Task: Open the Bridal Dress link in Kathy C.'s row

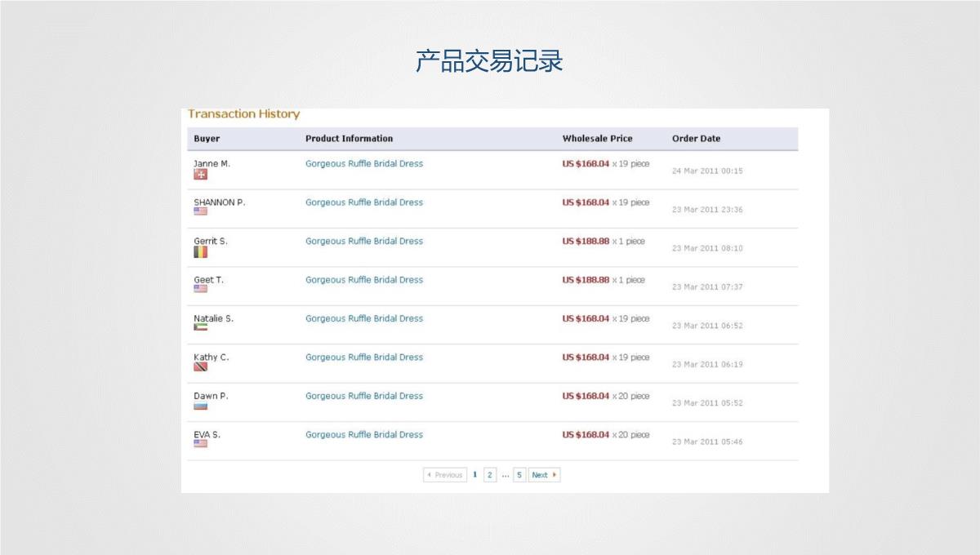Action: point(364,357)
